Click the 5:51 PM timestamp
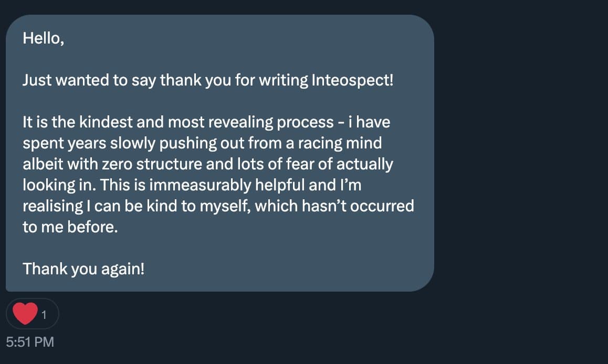608x364 pixels. (x=29, y=342)
